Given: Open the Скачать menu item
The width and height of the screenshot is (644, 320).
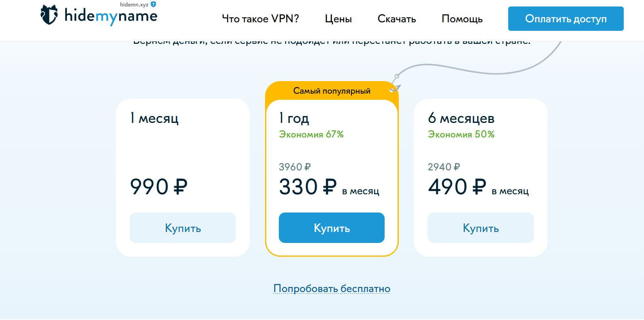Looking at the screenshot, I should [x=397, y=18].
